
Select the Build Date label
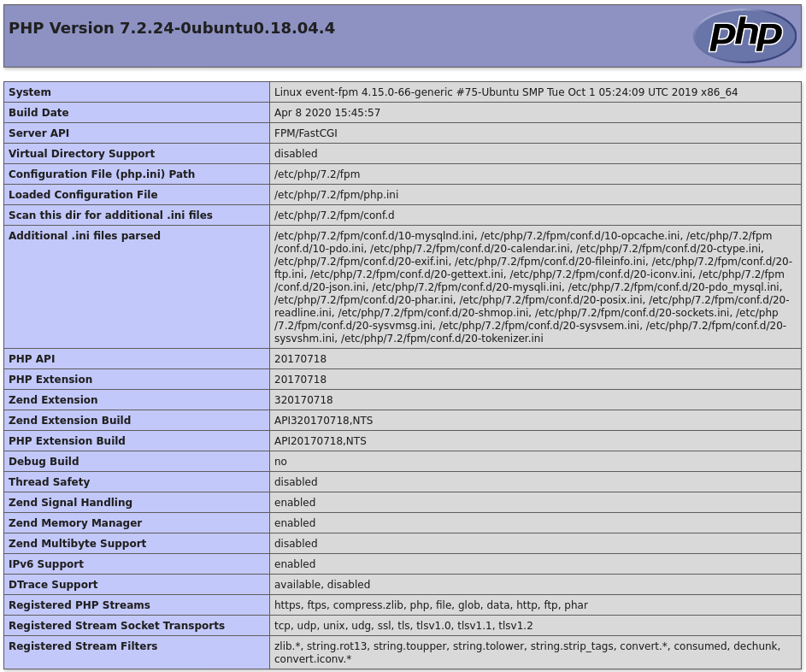[38, 113]
